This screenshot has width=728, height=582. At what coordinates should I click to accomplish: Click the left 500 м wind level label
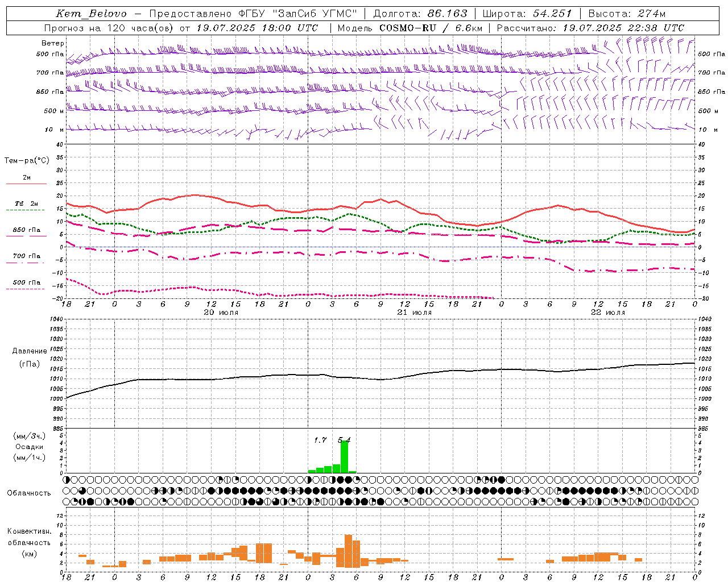click(x=54, y=111)
